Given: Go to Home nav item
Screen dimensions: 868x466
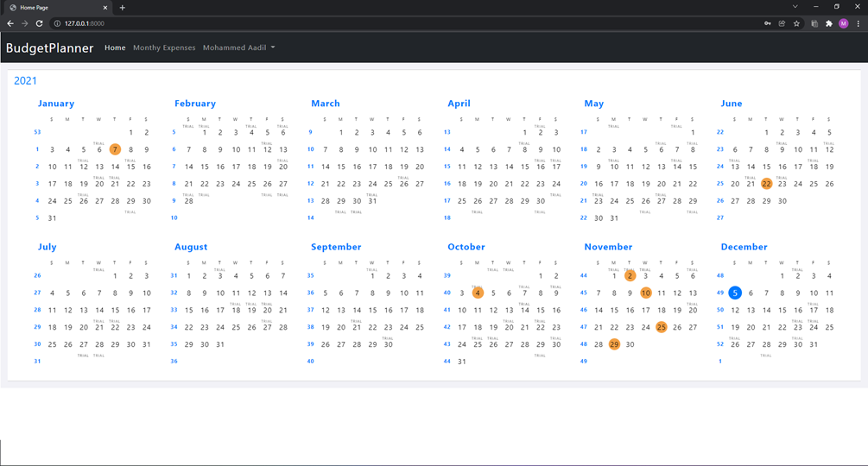Looking at the screenshot, I should (115, 47).
